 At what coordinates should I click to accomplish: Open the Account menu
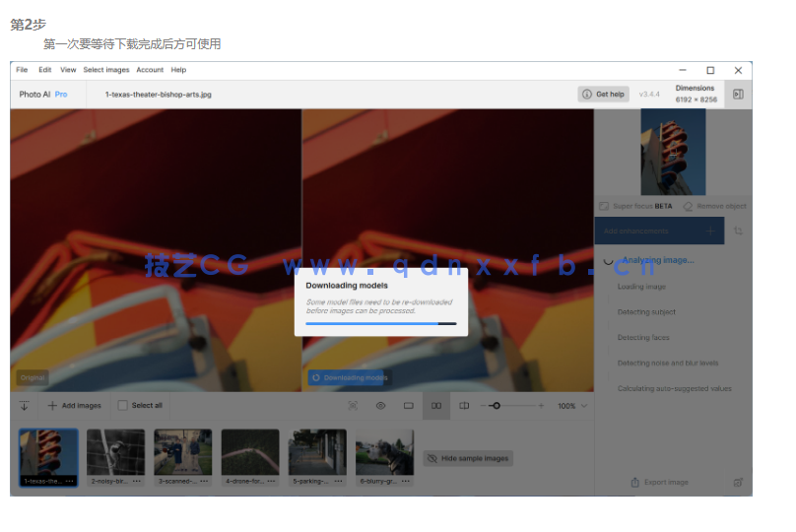(150, 70)
